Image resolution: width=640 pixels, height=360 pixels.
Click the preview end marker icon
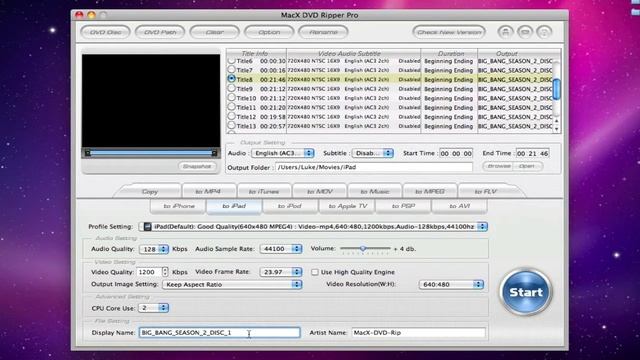coord(214,153)
